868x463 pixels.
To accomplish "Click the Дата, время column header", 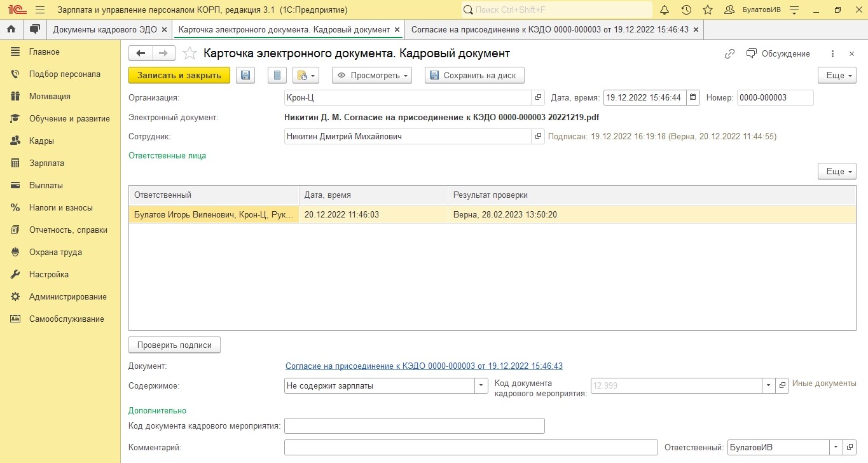I will [x=373, y=195].
